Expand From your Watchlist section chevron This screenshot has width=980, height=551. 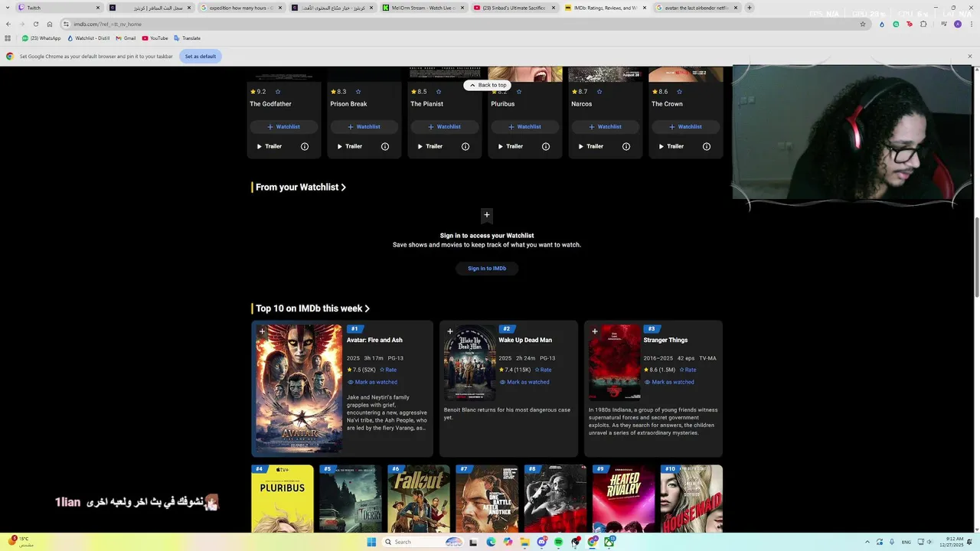click(x=344, y=187)
